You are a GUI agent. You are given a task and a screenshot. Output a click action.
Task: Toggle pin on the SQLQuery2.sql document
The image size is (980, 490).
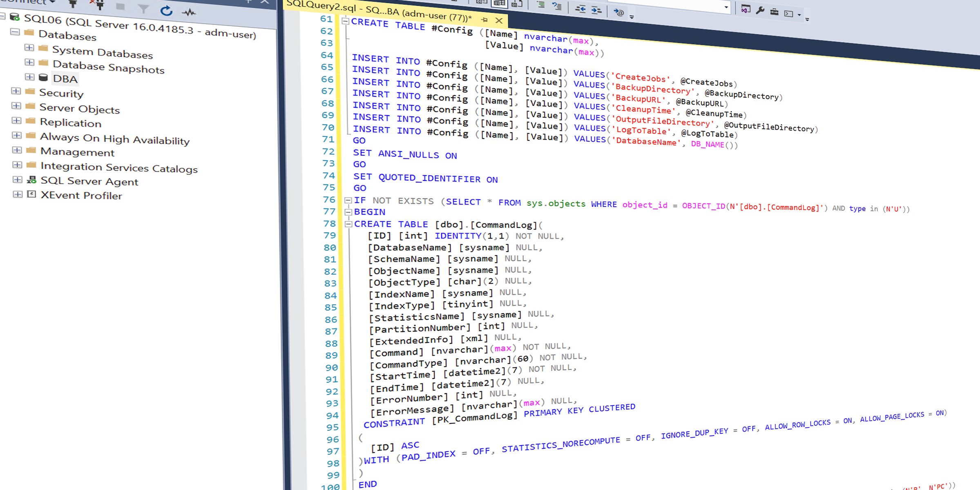(x=485, y=20)
